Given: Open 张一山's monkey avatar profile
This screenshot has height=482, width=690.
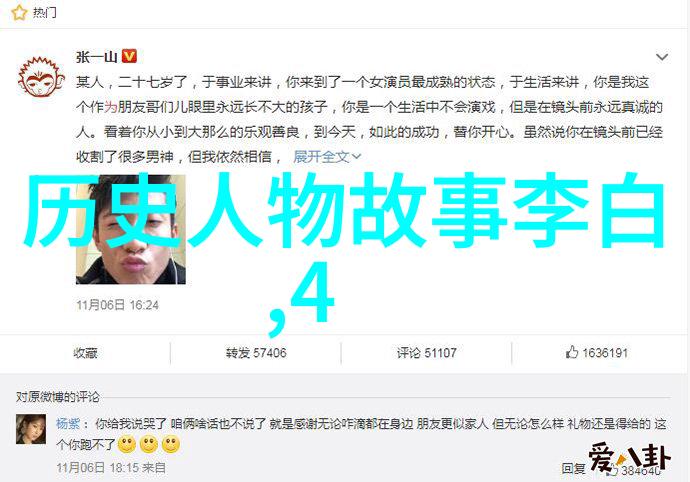Looking at the screenshot, I should [x=41, y=77].
